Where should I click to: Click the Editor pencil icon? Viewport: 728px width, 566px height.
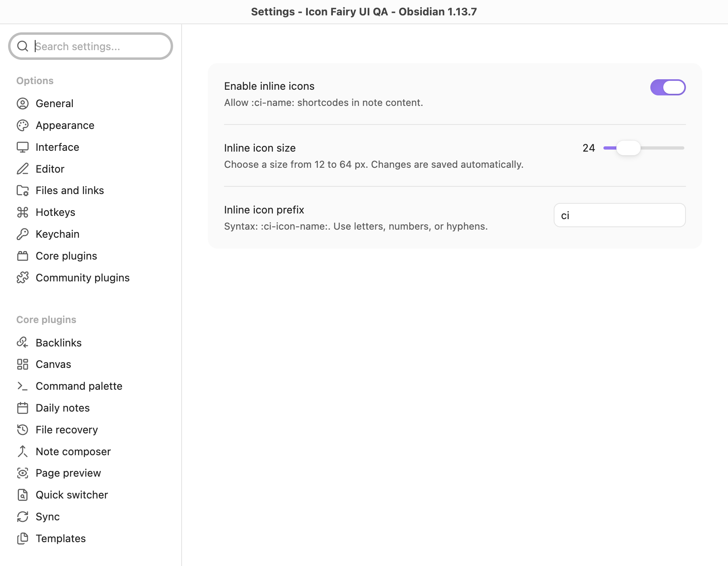23,169
